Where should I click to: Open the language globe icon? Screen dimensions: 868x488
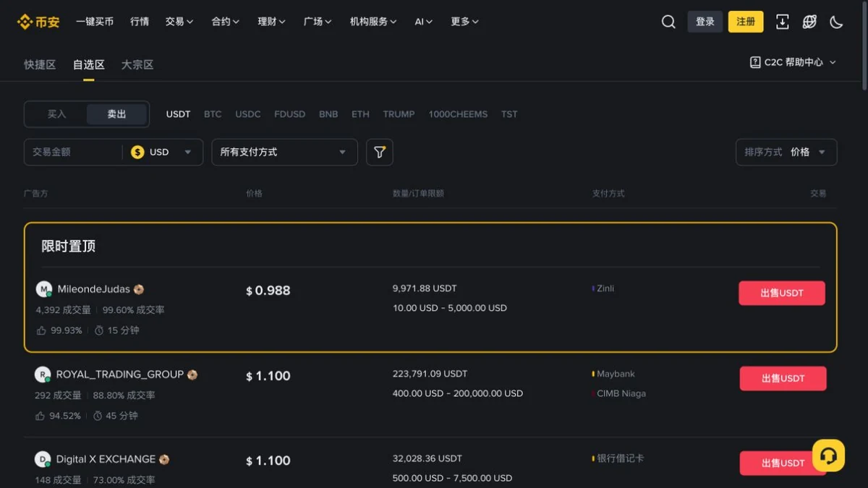[809, 22]
